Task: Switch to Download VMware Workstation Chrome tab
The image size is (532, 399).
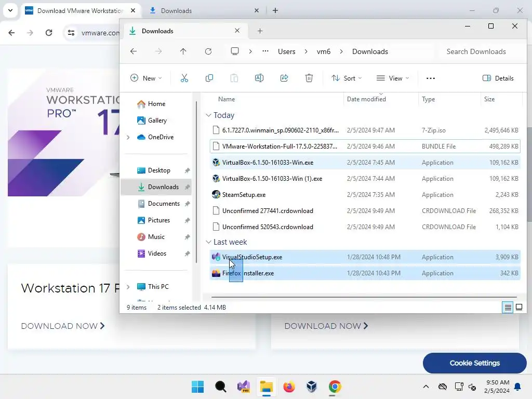Action: click(79, 11)
